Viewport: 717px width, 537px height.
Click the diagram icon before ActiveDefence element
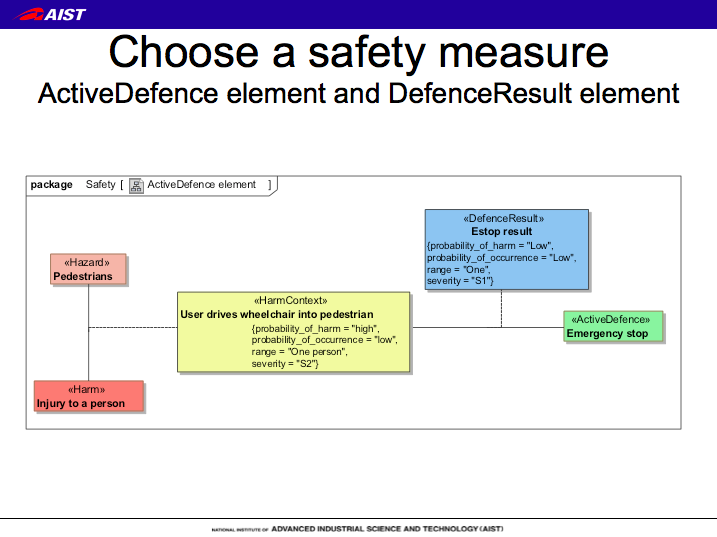[136, 185]
